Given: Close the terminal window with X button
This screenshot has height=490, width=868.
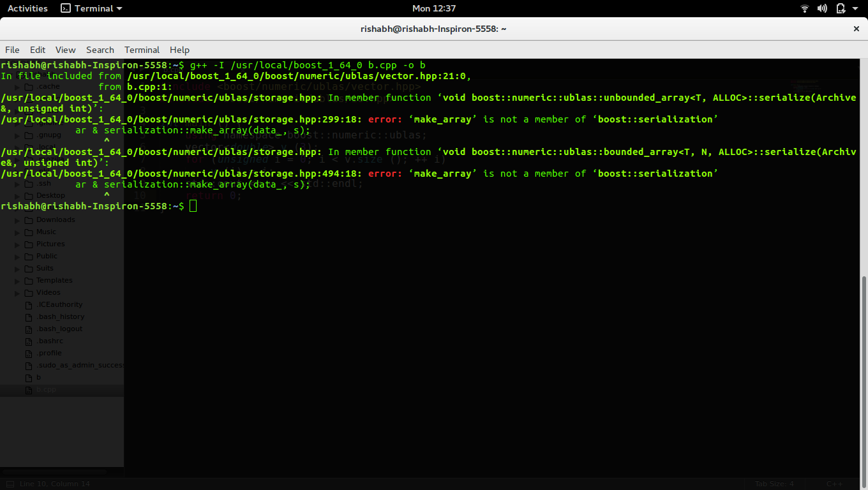Looking at the screenshot, I should pyautogui.click(x=857, y=29).
